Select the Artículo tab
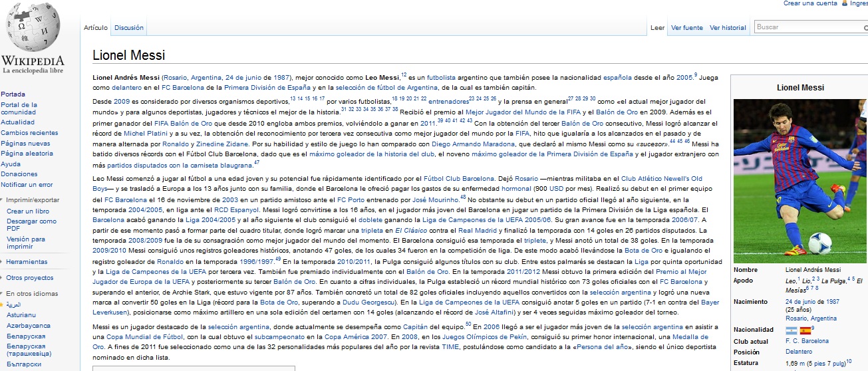The width and height of the screenshot is (868, 371). (x=96, y=28)
